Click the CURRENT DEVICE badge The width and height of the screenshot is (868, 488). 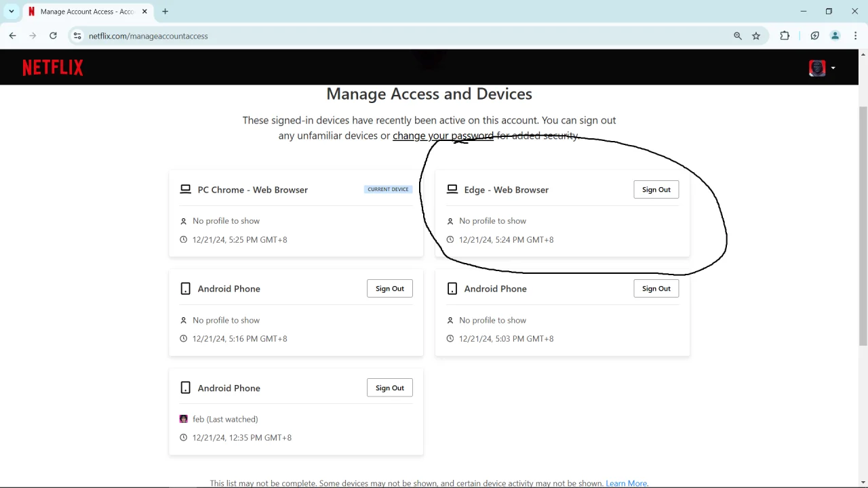388,189
